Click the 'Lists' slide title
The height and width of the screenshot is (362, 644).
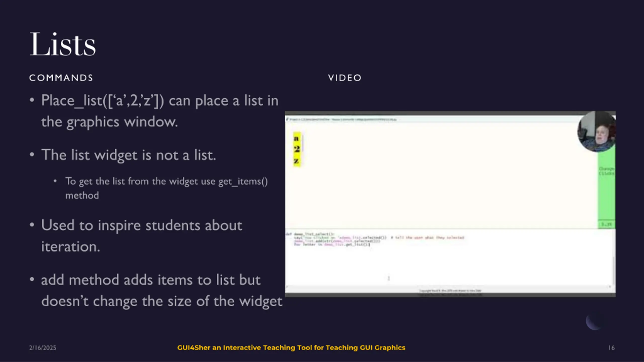63,44
